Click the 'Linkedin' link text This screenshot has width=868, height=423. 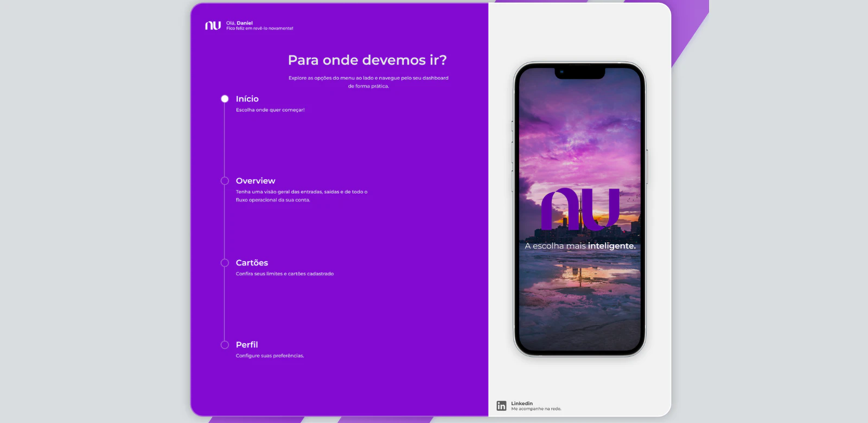click(522, 403)
